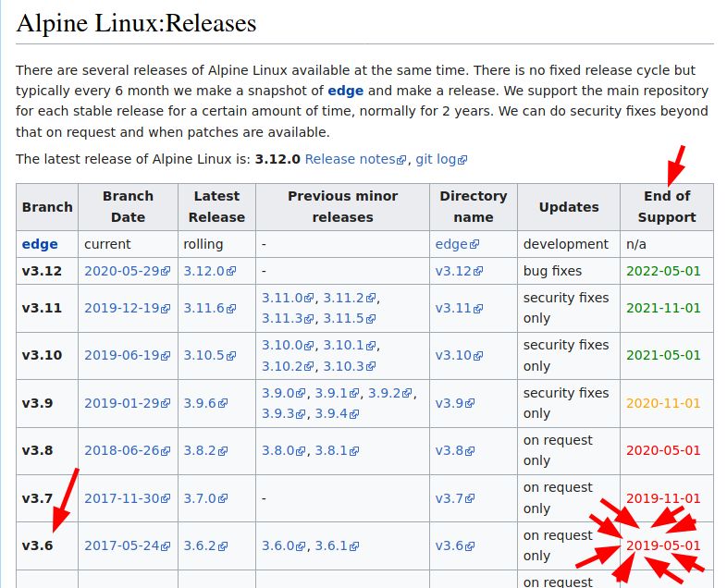The height and width of the screenshot is (588, 727).
Task: Click the Previous minor releases column header
Action: (342, 207)
